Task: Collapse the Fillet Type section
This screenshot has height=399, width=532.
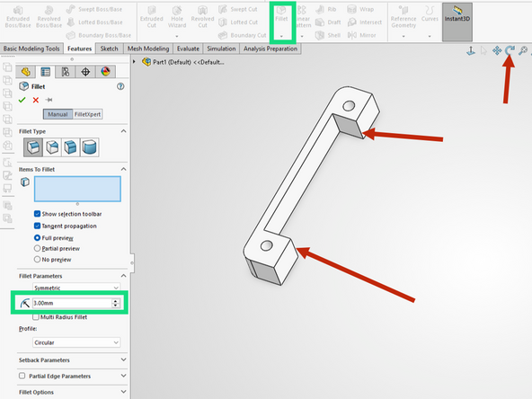Action: click(x=123, y=131)
